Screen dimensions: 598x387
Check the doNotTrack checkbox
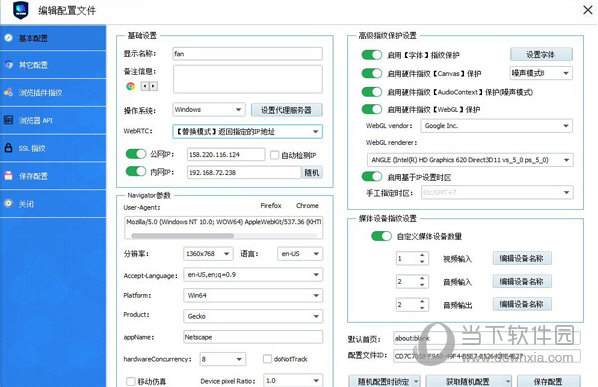tap(267, 359)
